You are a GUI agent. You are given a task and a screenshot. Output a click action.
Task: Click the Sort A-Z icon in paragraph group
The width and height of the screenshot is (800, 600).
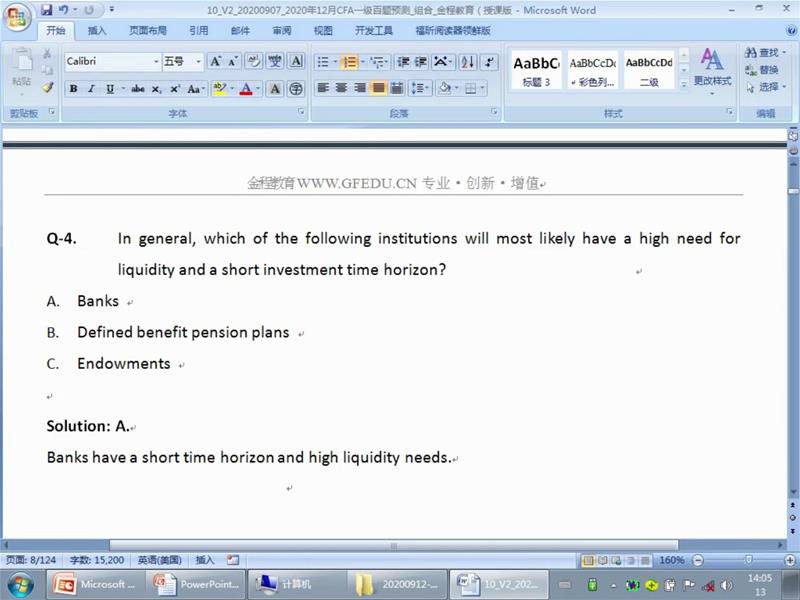tap(467, 62)
